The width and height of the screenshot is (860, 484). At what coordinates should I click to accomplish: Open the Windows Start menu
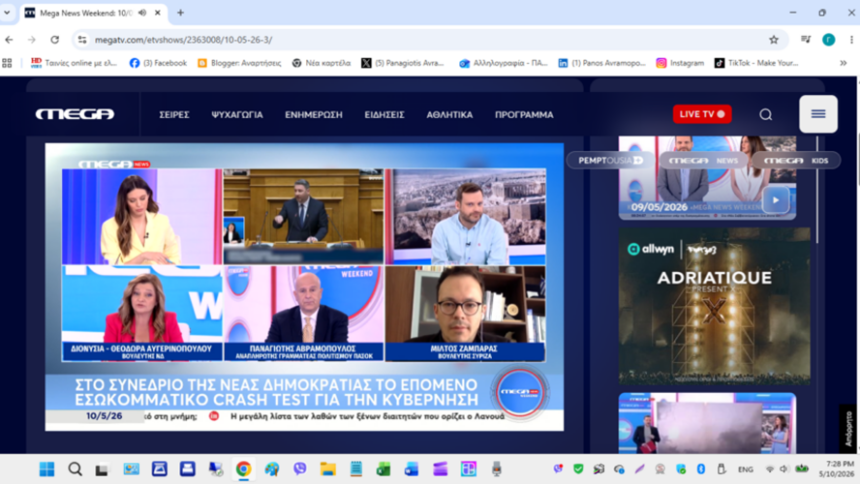point(47,469)
